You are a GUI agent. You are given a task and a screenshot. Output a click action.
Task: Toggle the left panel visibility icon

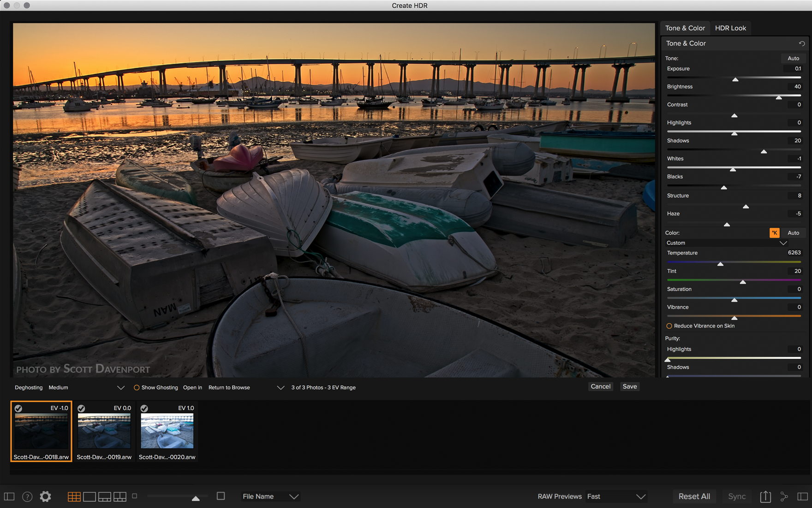(9, 496)
